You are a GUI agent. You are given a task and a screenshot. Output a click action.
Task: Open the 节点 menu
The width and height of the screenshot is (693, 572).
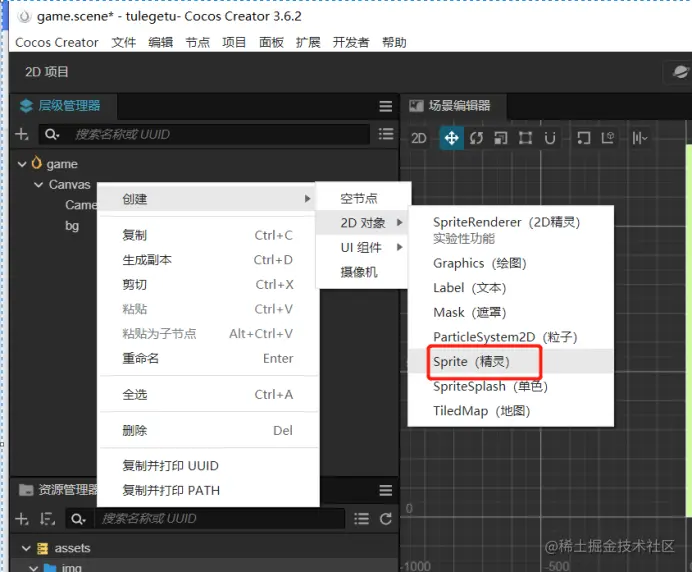point(198,42)
